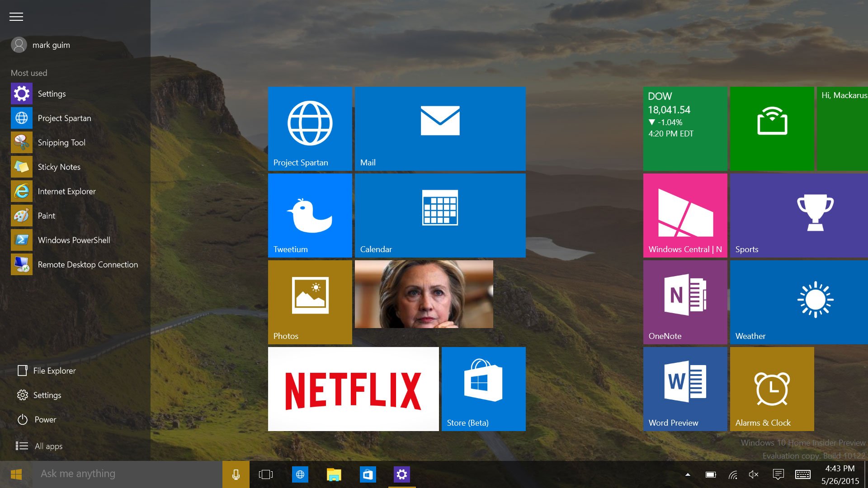
Task: Open the Sports trophy tile
Action: (x=799, y=216)
